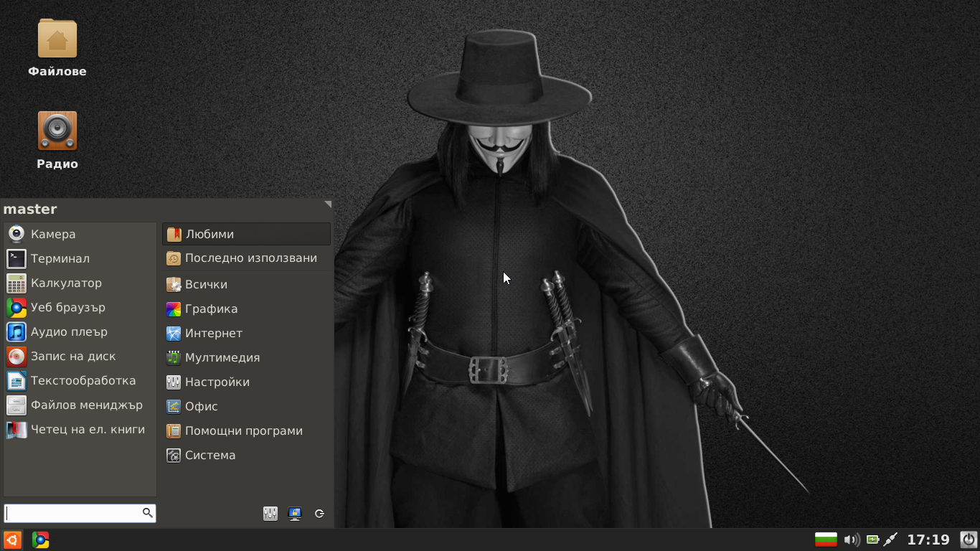
Task: Open Текстообработка word processor
Action: click(x=80, y=380)
